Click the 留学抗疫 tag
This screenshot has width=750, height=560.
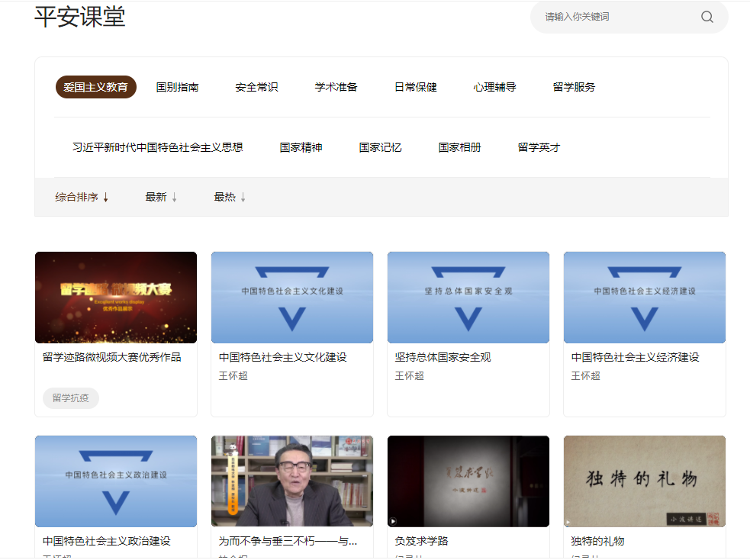pos(71,398)
